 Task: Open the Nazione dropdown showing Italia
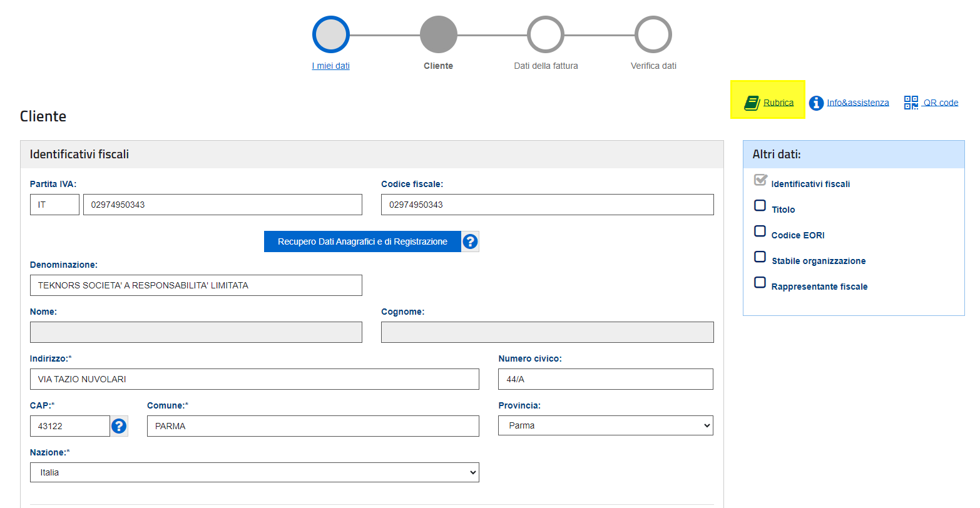click(x=255, y=472)
